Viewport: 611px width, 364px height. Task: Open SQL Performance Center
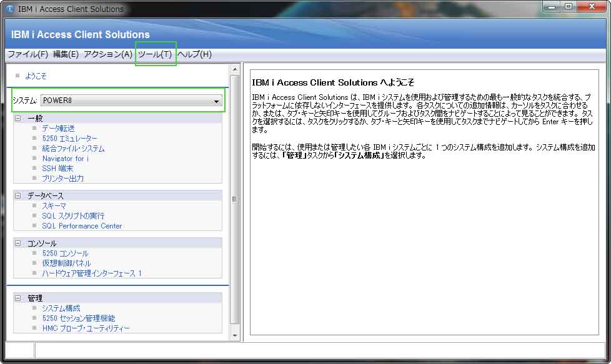pyautogui.click(x=82, y=226)
